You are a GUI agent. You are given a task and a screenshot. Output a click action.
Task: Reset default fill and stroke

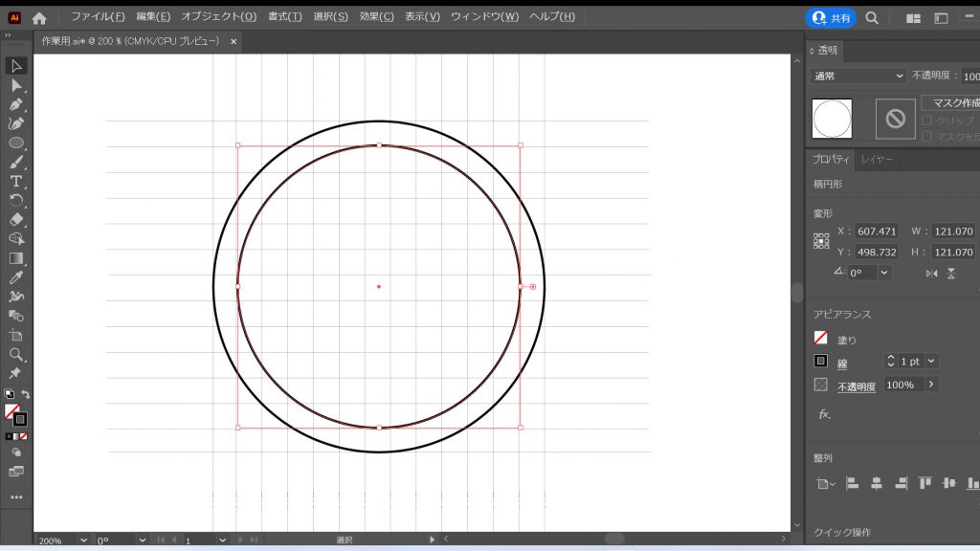click(9, 394)
